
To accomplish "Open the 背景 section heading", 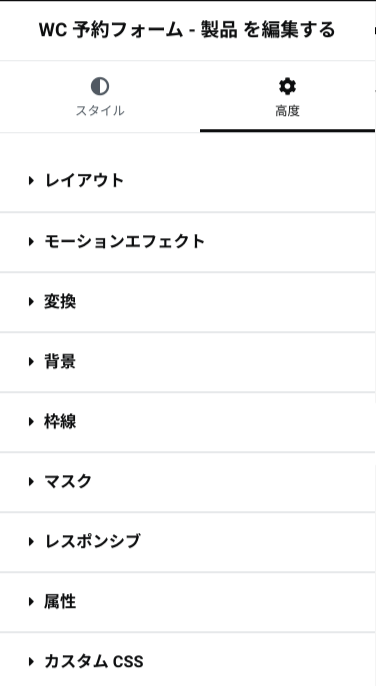I will click(x=188, y=362).
